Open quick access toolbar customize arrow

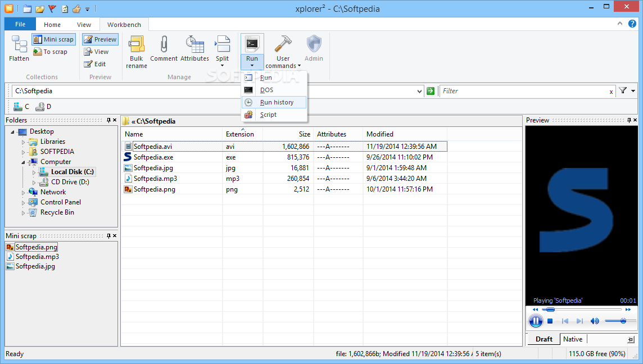click(x=87, y=9)
